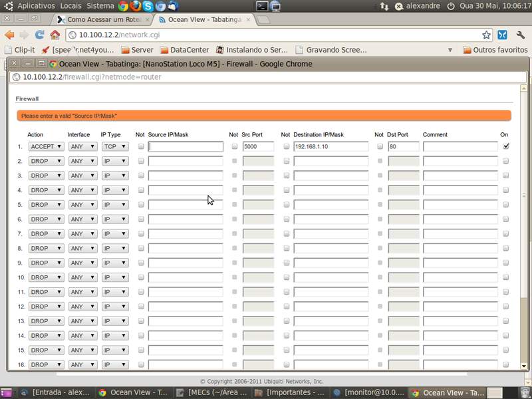Click the Src Port field containing 5000
Screen dimensions: 532x399
click(x=258, y=146)
